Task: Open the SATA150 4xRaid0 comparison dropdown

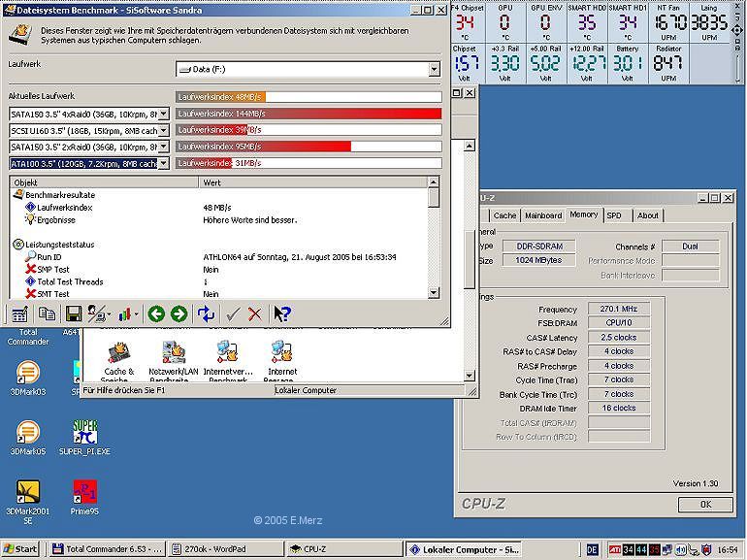Action: click(x=163, y=114)
